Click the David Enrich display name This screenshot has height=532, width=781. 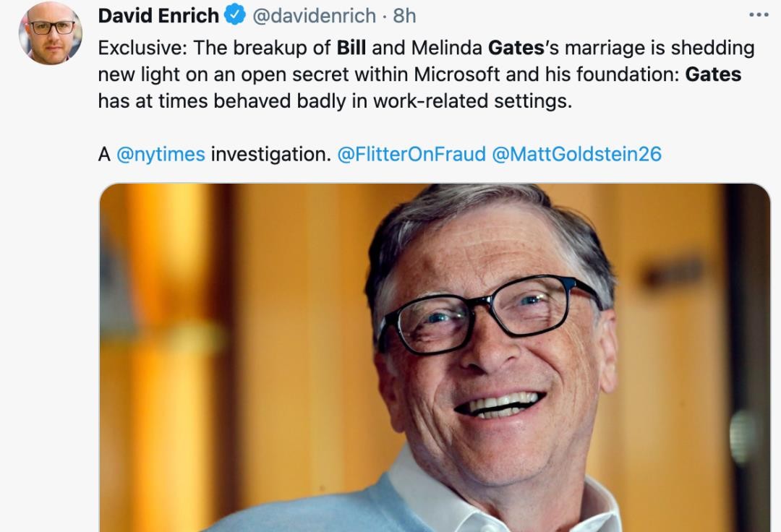158,15
